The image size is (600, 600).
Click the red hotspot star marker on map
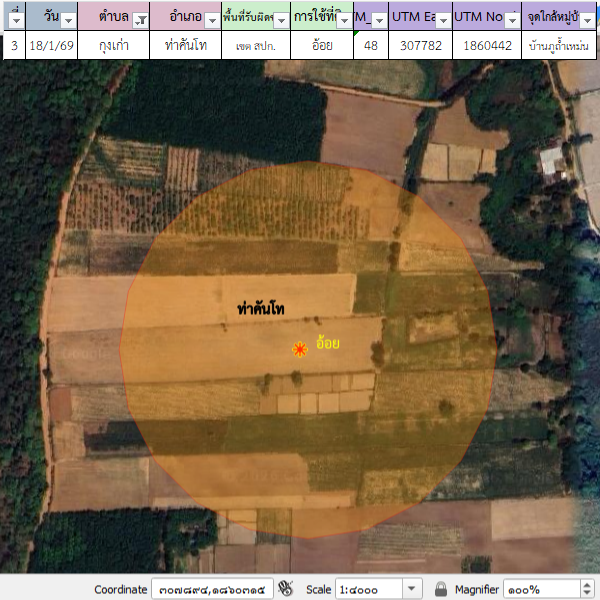299,348
